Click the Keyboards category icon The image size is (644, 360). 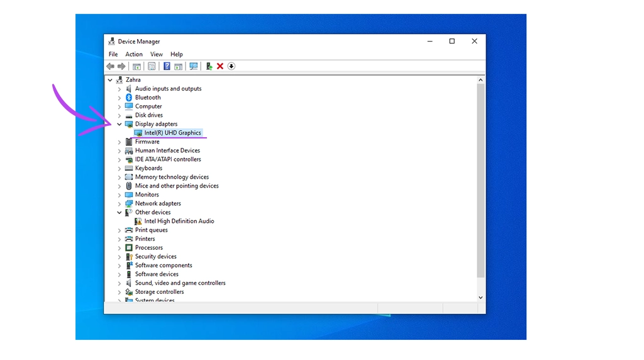tap(128, 168)
